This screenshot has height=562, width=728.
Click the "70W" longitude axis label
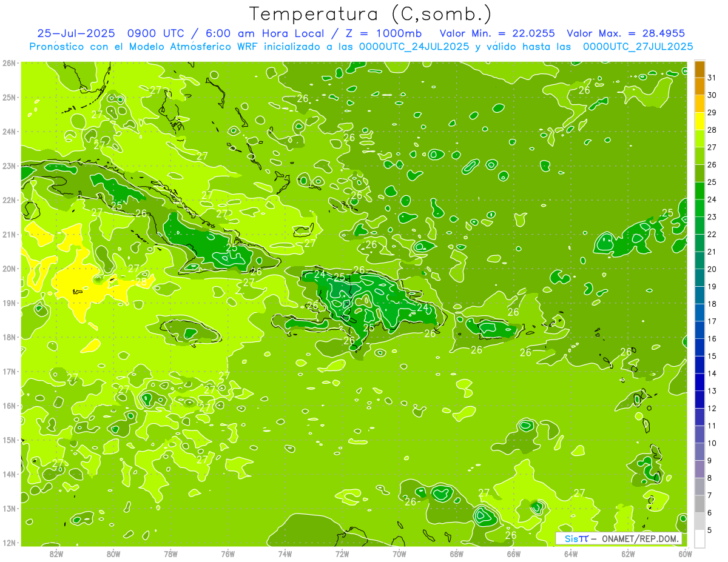399,554
